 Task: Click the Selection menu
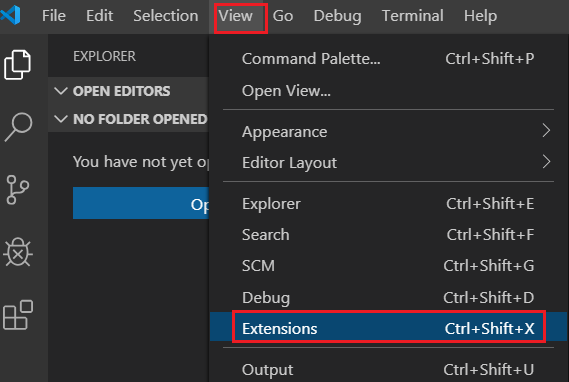(165, 16)
